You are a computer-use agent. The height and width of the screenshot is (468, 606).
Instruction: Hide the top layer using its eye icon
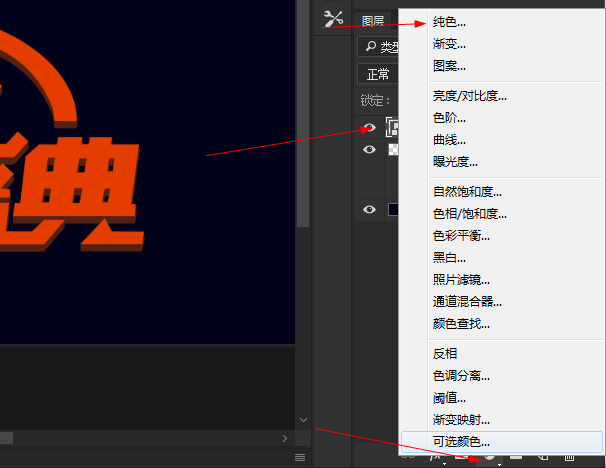coord(369,127)
